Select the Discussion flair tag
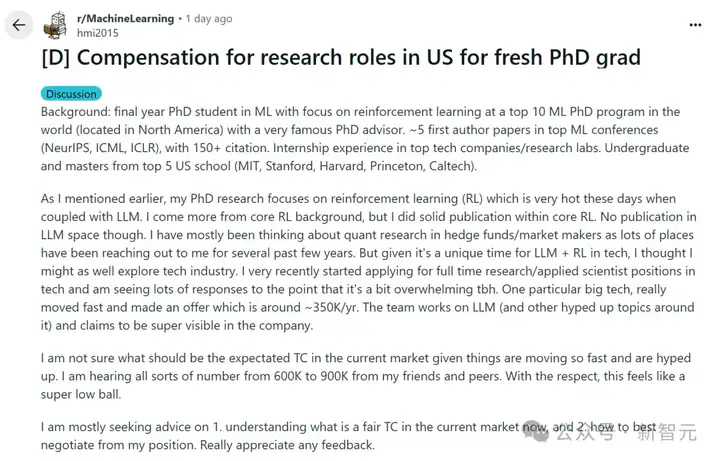The image size is (720, 461). click(x=71, y=94)
